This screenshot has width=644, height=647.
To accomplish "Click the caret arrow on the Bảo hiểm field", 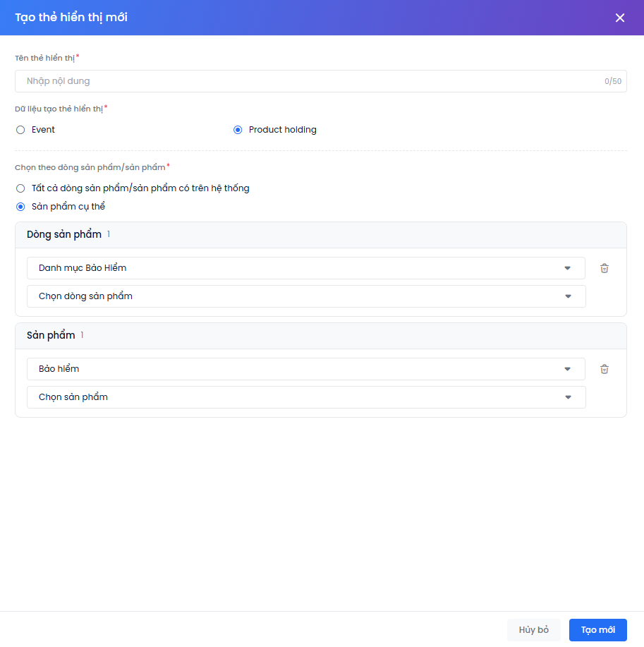I will click(567, 369).
